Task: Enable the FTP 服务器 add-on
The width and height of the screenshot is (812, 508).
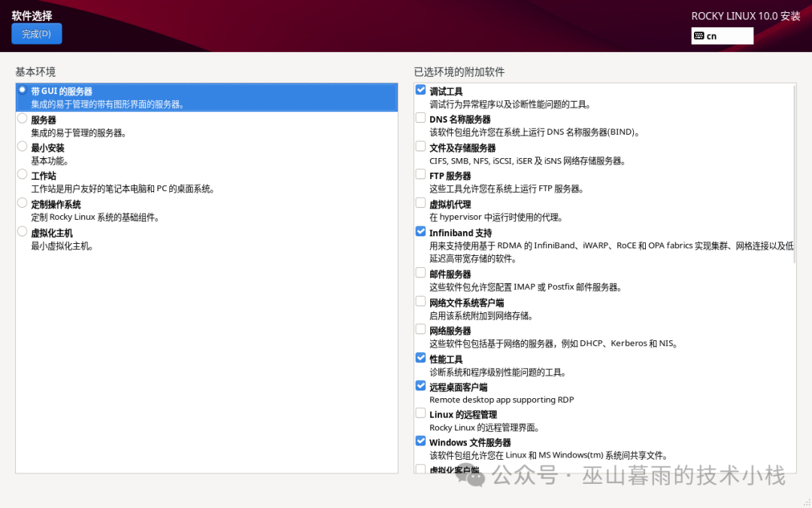Action: tap(420, 174)
